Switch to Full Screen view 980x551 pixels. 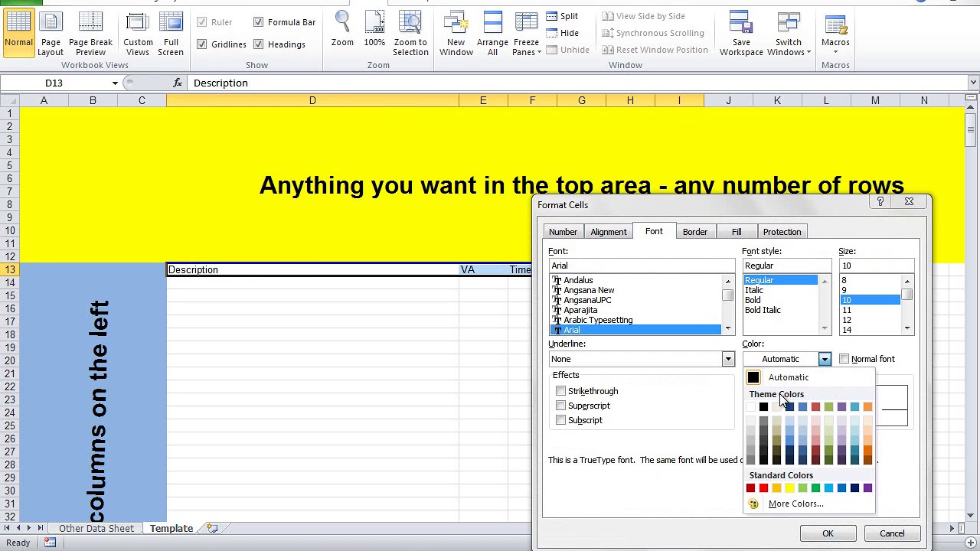pos(171,33)
